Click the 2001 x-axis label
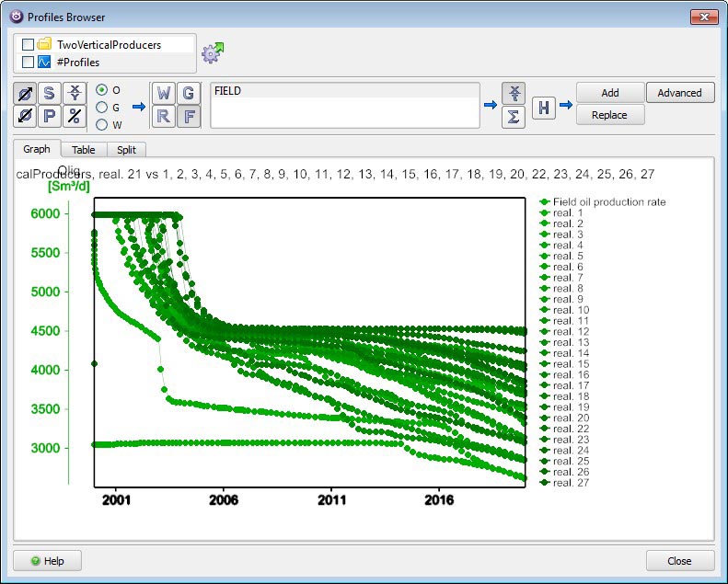 (116, 500)
